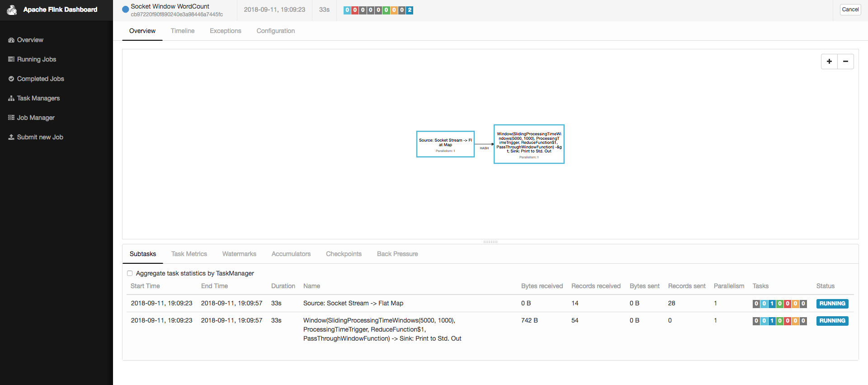
Task: Click the Running Jobs list icon
Action: (x=11, y=59)
